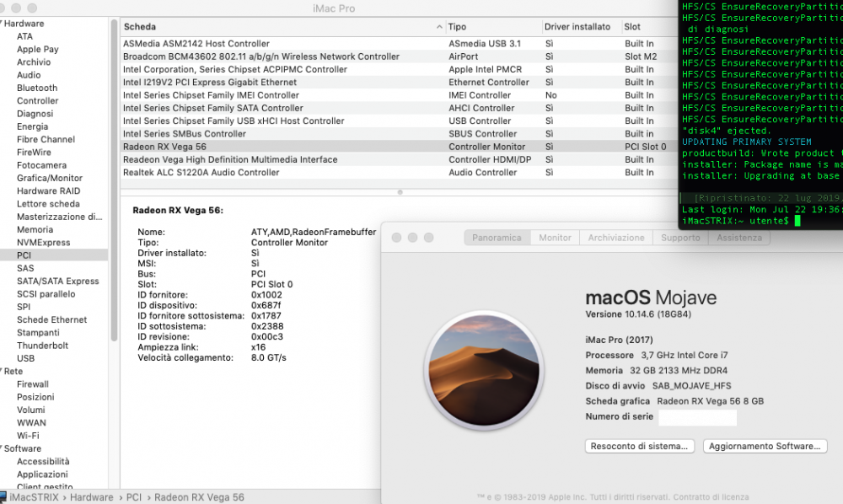Screen dimensions: 843x504
Task: Select USB in Hardware sidebar
Action: [x=25, y=359]
